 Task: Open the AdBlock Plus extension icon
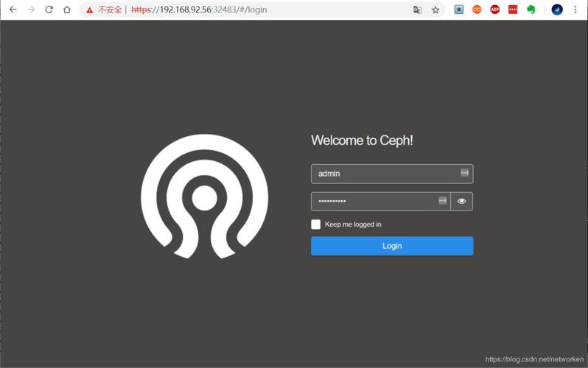[494, 10]
